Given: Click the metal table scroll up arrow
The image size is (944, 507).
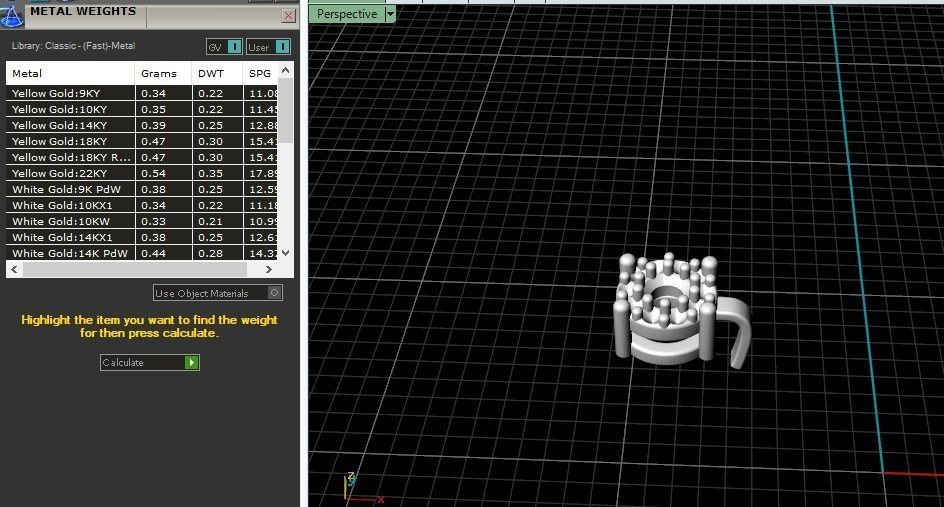Looking at the screenshot, I should (x=286, y=70).
